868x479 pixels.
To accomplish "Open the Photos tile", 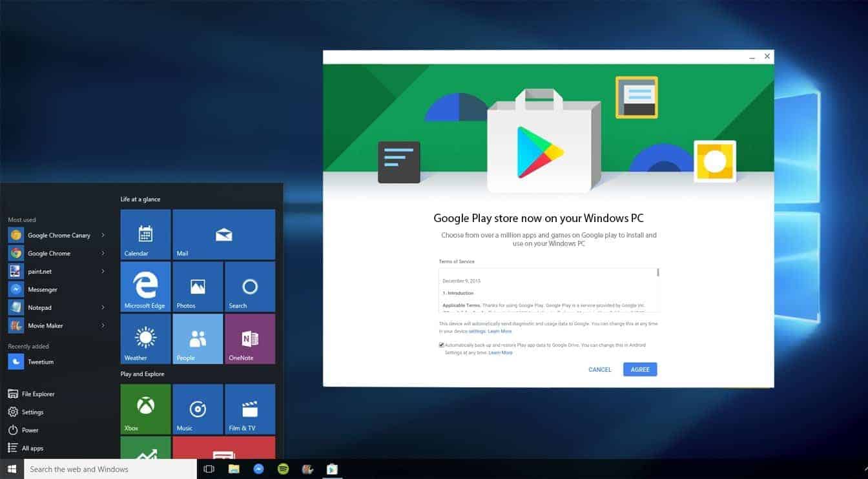I will 197,286.
